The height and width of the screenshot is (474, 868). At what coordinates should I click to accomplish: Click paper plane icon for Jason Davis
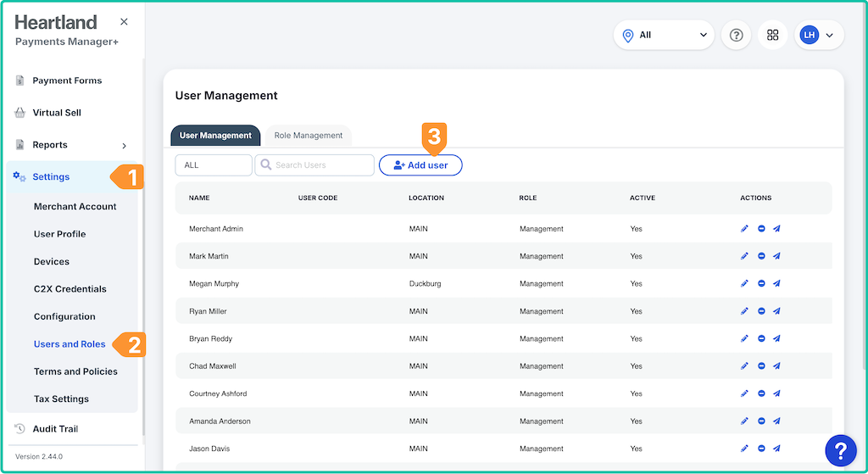tap(776, 449)
